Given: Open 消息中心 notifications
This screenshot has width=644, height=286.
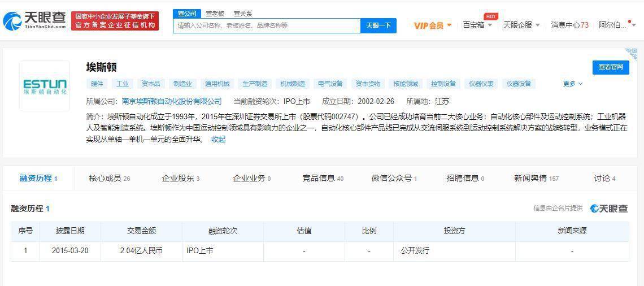Looking at the screenshot, I should 569,25.
